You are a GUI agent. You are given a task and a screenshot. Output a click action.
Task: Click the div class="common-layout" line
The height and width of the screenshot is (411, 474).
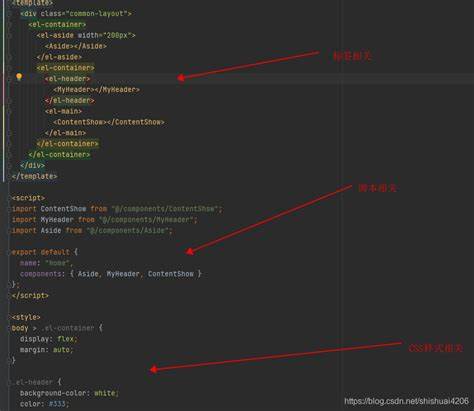76,14
